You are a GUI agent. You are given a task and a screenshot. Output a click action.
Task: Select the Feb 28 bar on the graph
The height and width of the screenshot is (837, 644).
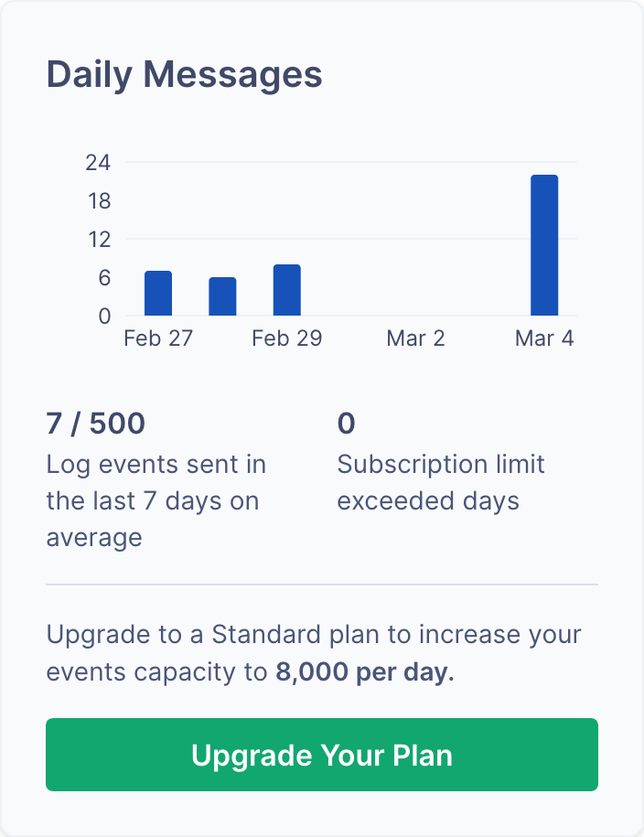coord(221,295)
